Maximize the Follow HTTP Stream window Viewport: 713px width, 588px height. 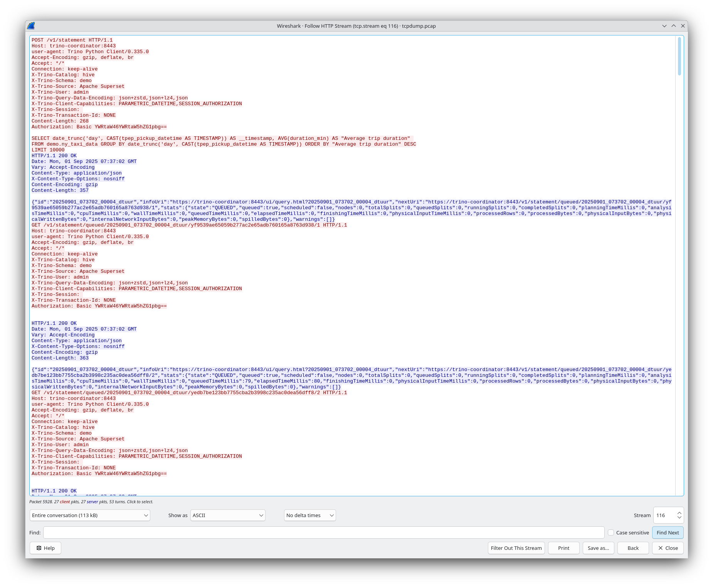point(674,26)
